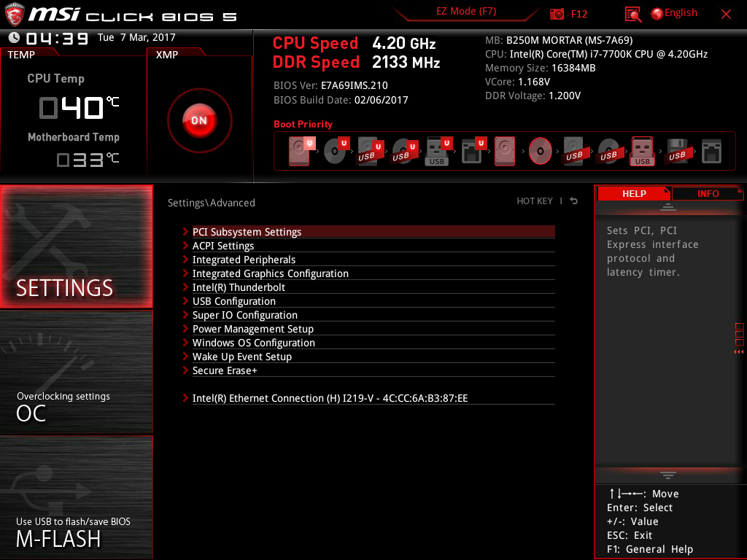Expand Integrated Peripherals submenu
The width and height of the screenshot is (747, 560).
[x=244, y=260]
